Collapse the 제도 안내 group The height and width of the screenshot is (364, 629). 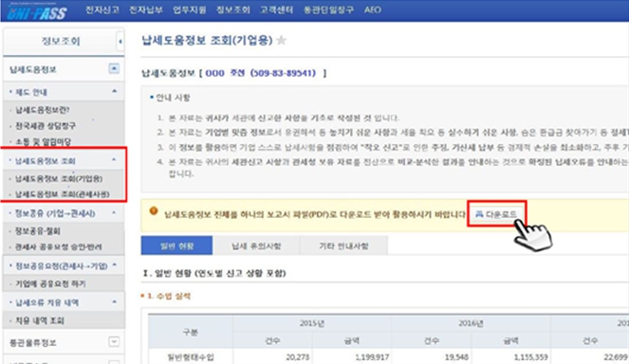[115, 91]
